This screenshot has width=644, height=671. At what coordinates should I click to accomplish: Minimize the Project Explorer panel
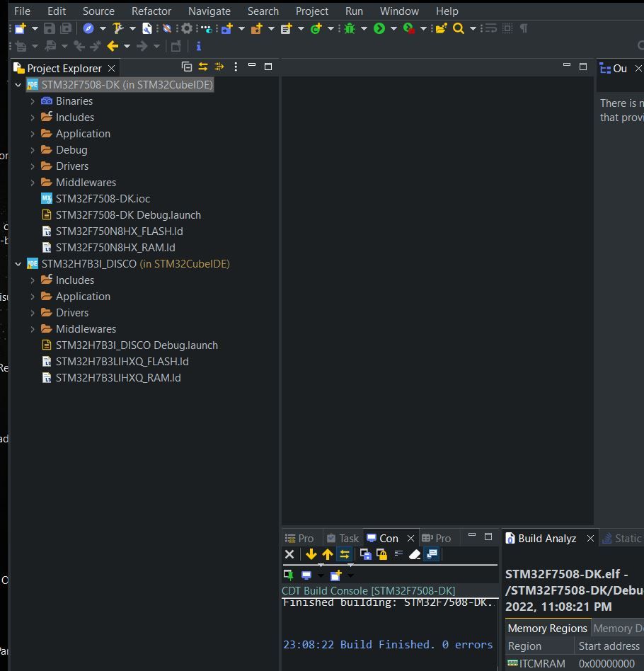(252, 65)
